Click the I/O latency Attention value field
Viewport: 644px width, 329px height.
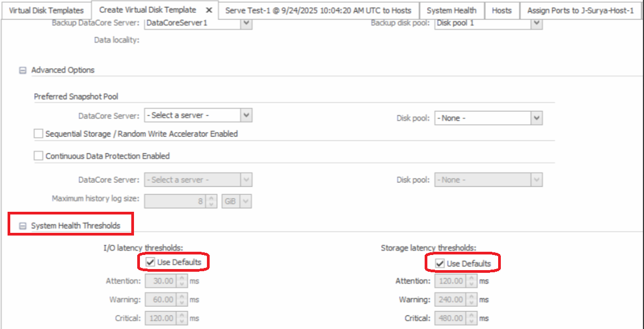[161, 281]
